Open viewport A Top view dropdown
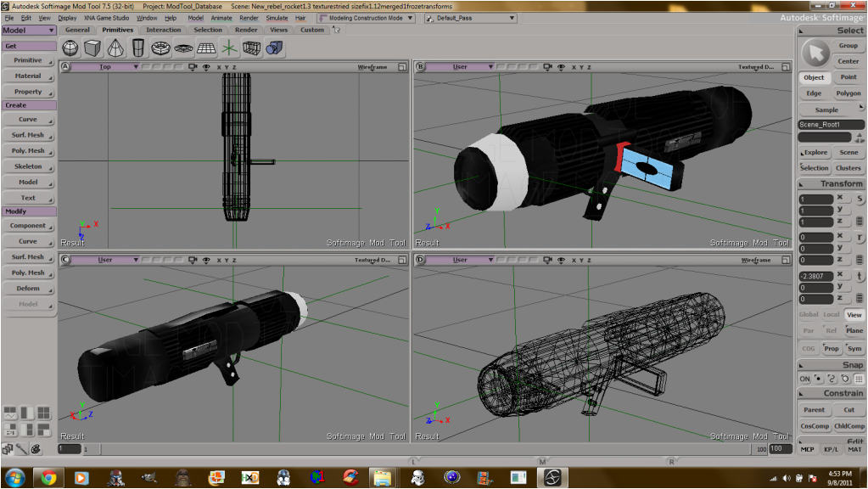 click(106, 67)
